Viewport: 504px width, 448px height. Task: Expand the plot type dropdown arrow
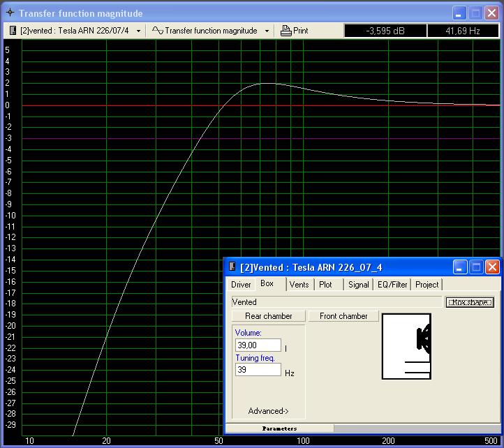point(267,31)
